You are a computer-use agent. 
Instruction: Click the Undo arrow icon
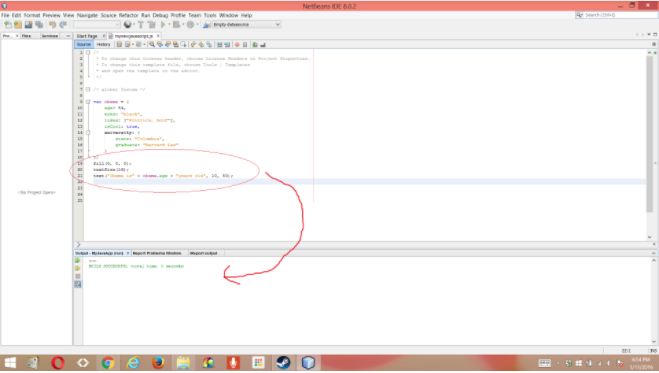pos(53,25)
